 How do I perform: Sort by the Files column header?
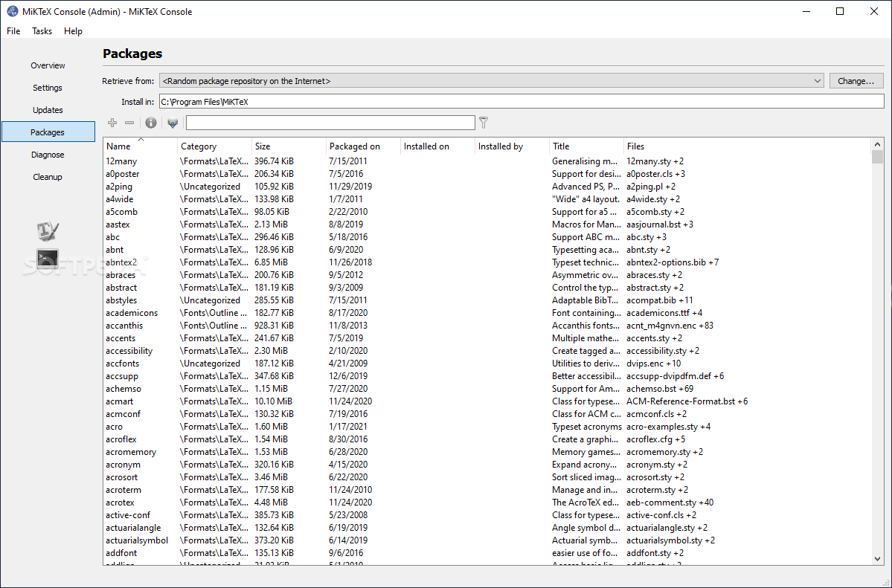point(748,146)
